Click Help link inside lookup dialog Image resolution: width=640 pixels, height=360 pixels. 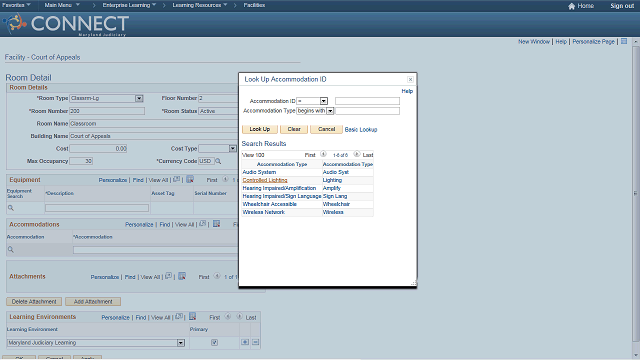tap(407, 91)
